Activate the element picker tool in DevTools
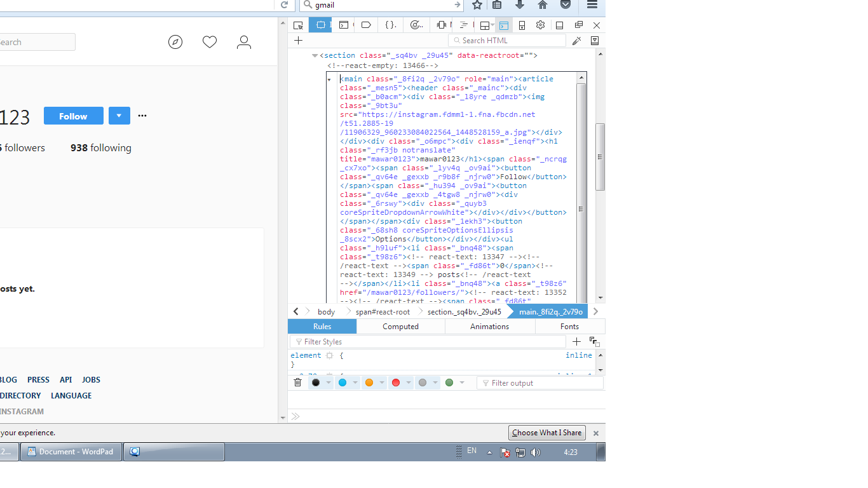The image size is (868, 488). [298, 25]
